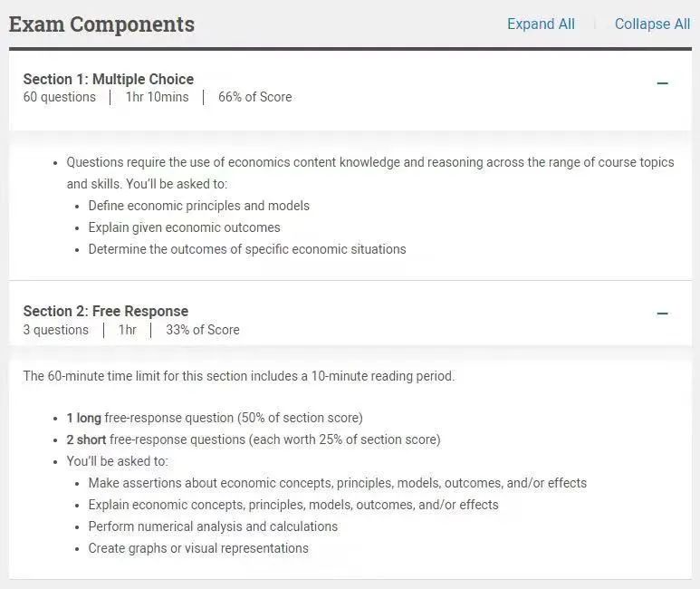
Task: Click the '60 questions' detail text
Action: (60, 97)
